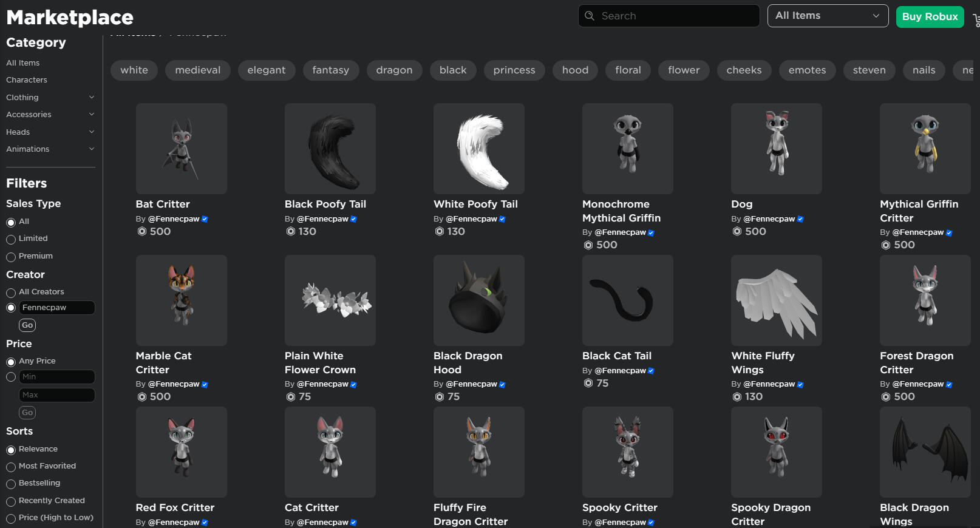This screenshot has width=980, height=528.
Task: View the Plain White Flower Crown image
Action: [x=330, y=300]
